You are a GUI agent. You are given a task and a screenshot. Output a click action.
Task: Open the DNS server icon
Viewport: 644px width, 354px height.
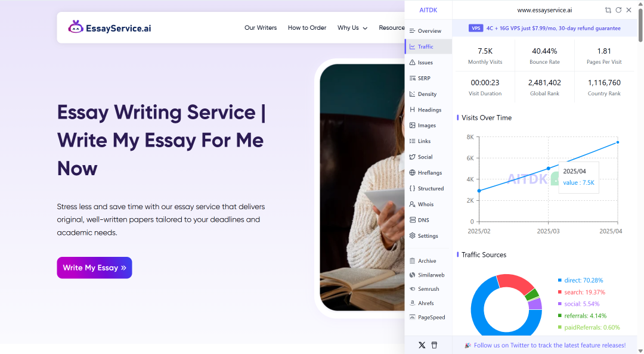pos(413,220)
